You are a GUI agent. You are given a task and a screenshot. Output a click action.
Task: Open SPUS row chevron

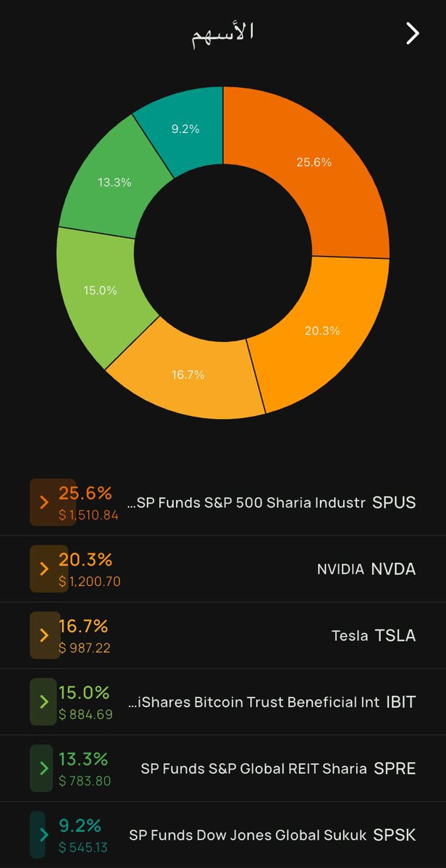[x=44, y=502]
